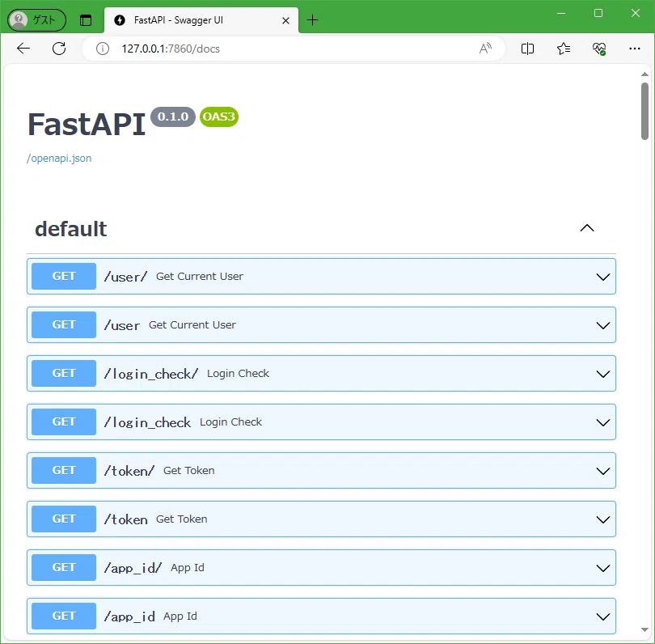
Task: Click the default section heading
Action: [x=71, y=229]
